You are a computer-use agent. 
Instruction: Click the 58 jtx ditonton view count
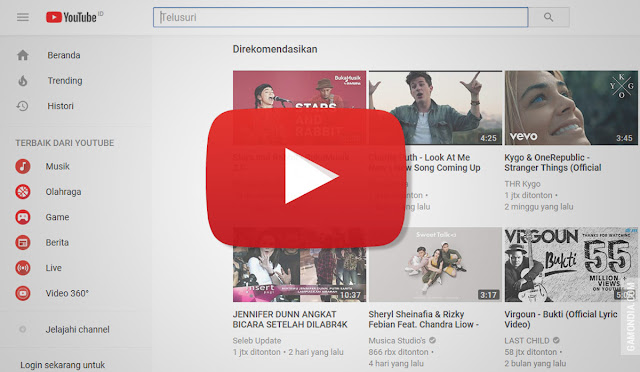tap(531, 352)
